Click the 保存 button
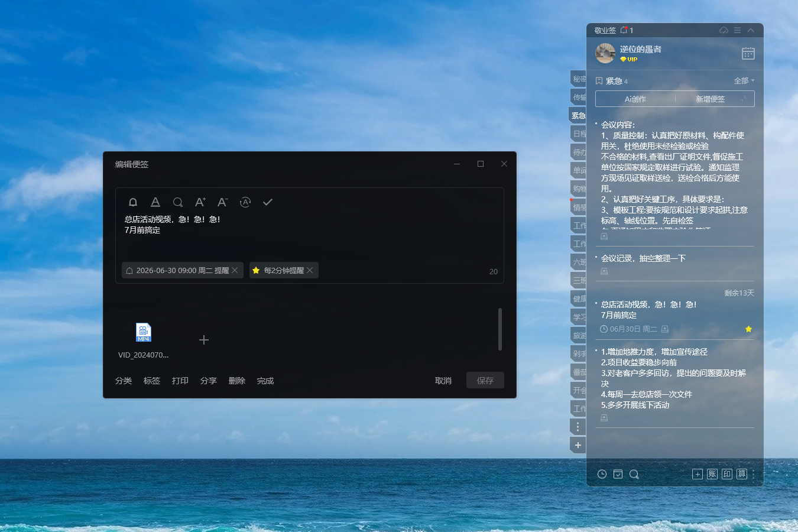The height and width of the screenshot is (532, 798). pyautogui.click(x=485, y=380)
